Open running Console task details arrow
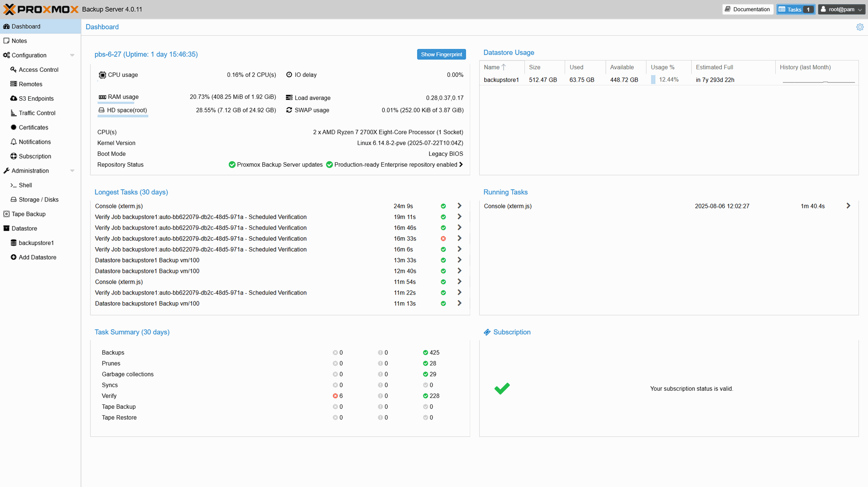Image resolution: width=868 pixels, height=487 pixels. click(848, 206)
